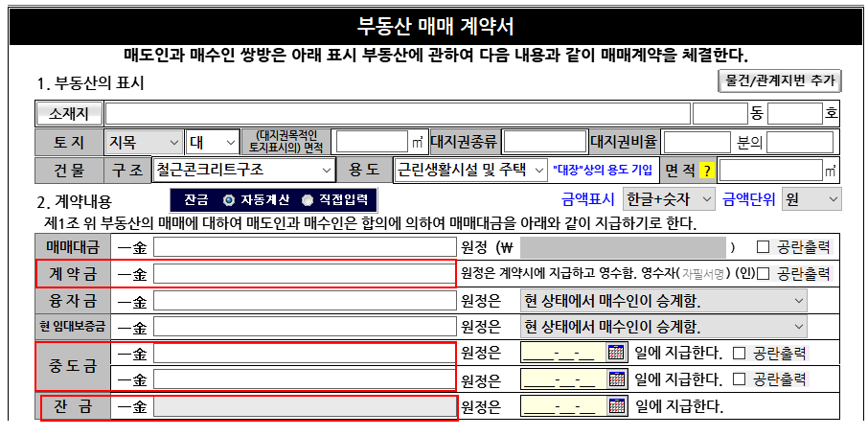The width and height of the screenshot is (868, 436).
Task: Click the first 중도금 amount input field
Action: pos(305,353)
